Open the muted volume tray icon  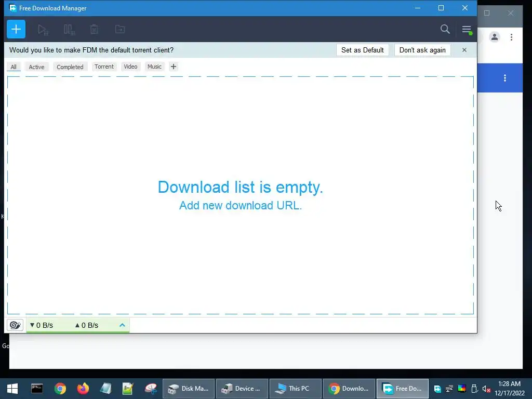click(486, 389)
